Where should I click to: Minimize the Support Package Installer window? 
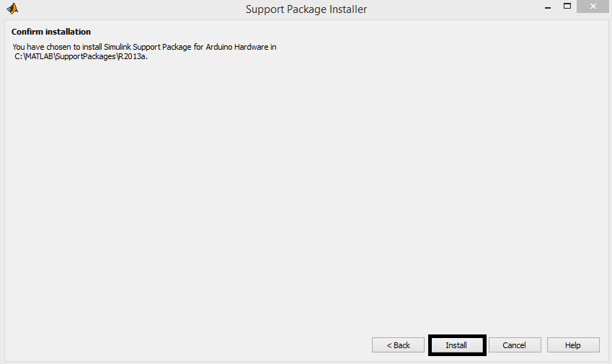pyautogui.click(x=548, y=7)
